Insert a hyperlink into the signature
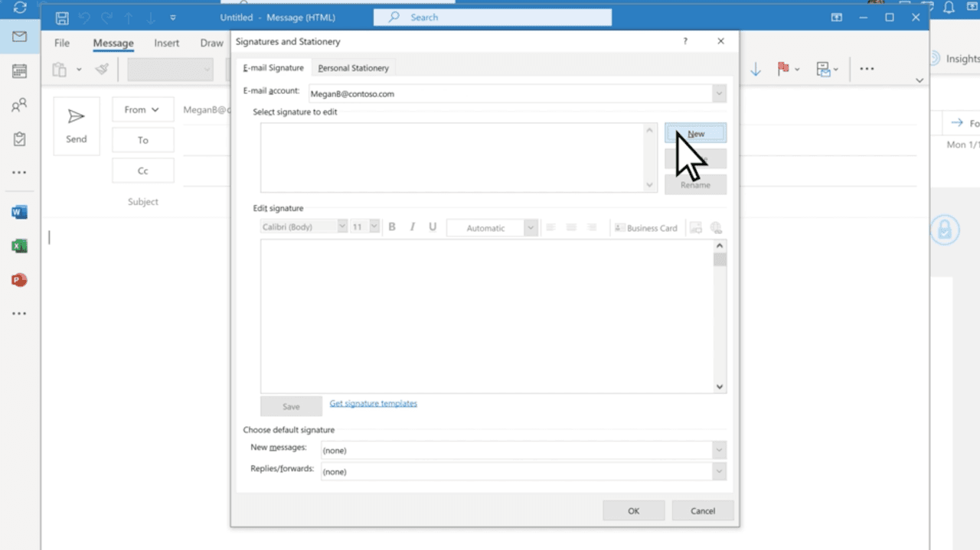 pos(715,227)
